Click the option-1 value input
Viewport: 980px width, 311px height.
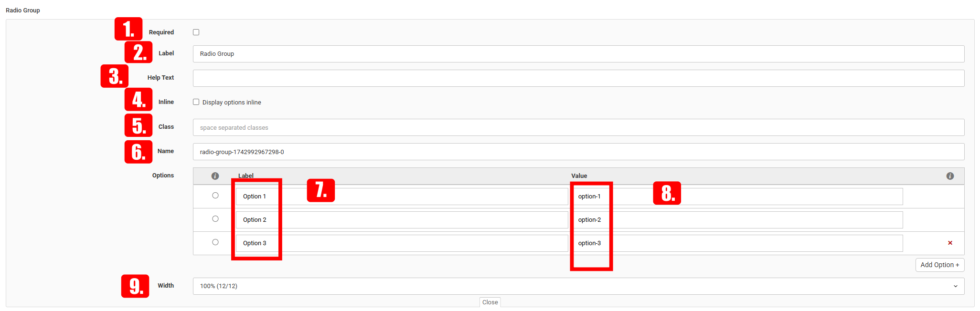(737, 197)
